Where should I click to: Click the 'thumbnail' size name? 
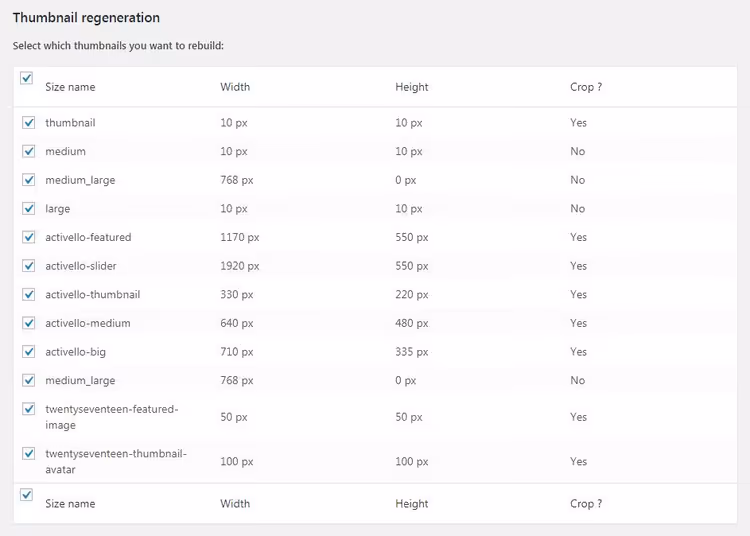pyautogui.click(x=70, y=123)
